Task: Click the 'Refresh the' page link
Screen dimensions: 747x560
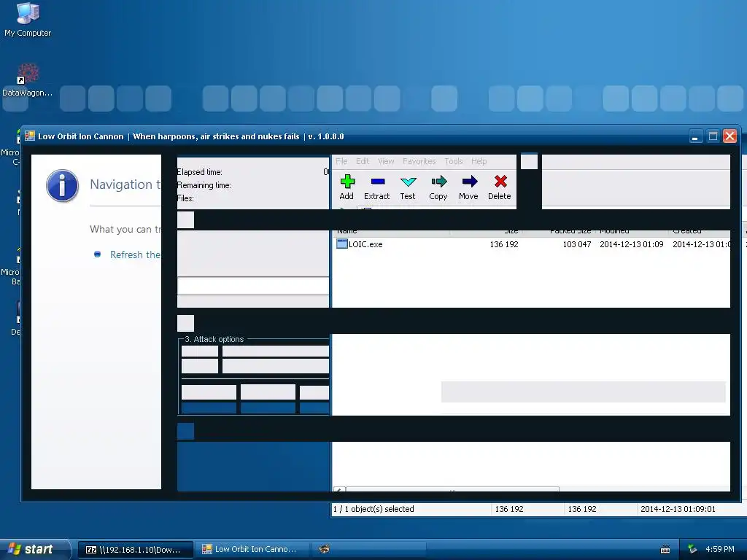Action: 135,254
